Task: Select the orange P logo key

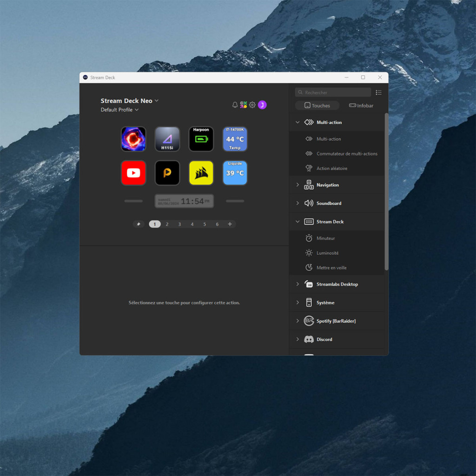Action: (x=167, y=173)
